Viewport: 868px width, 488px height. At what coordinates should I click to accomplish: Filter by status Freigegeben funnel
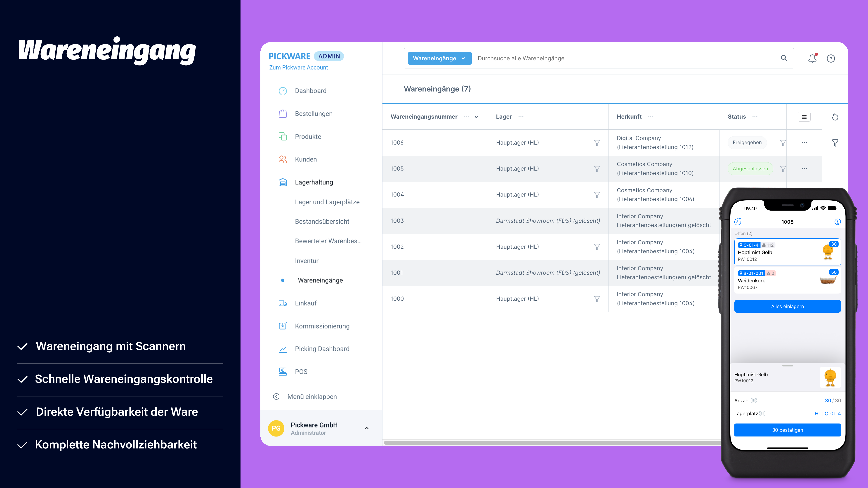[x=783, y=143]
